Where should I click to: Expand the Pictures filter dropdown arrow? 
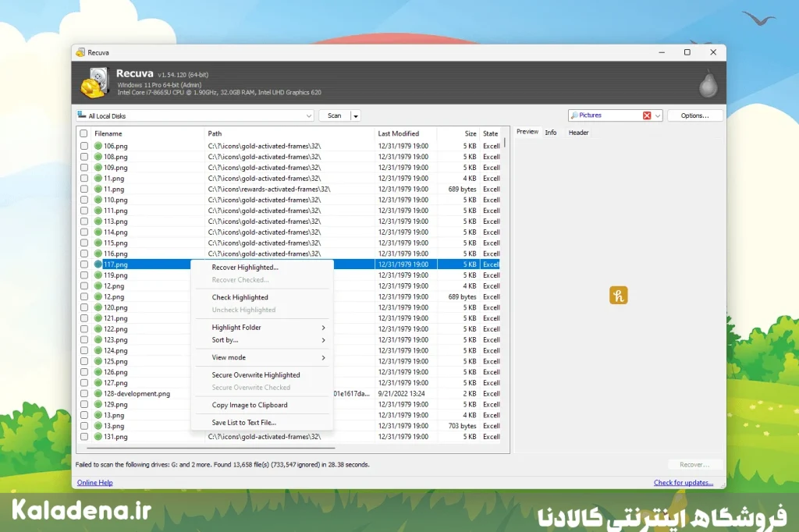point(657,115)
